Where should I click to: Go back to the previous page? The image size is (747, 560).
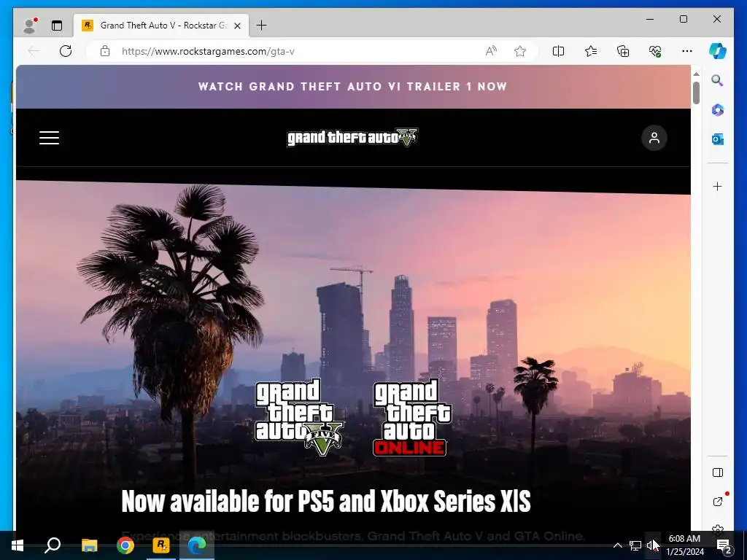tap(34, 51)
